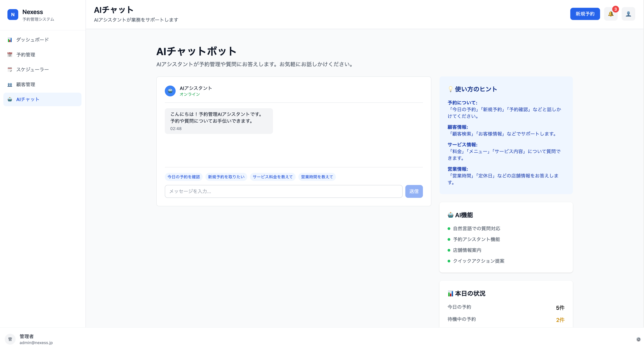Click the ダッシュボード chart icon
This screenshot has width=644, height=349.
[x=10, y=40]
